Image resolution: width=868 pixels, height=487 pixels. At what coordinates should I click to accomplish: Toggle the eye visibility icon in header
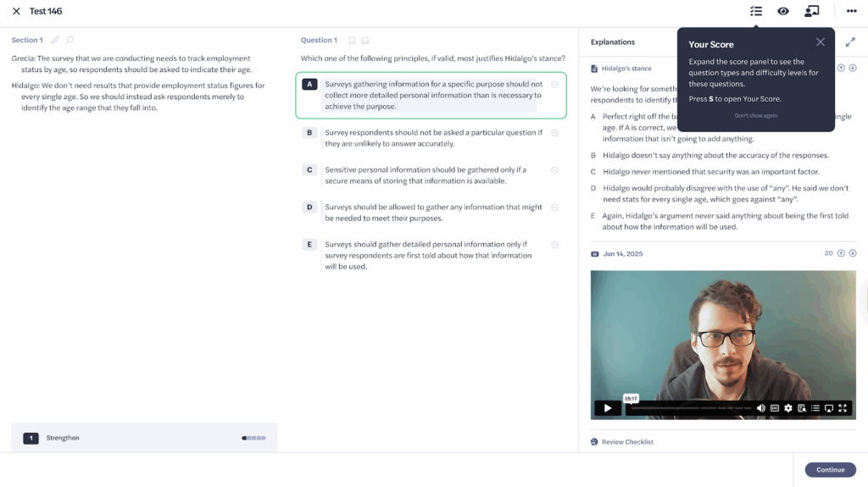pos(783,11)
